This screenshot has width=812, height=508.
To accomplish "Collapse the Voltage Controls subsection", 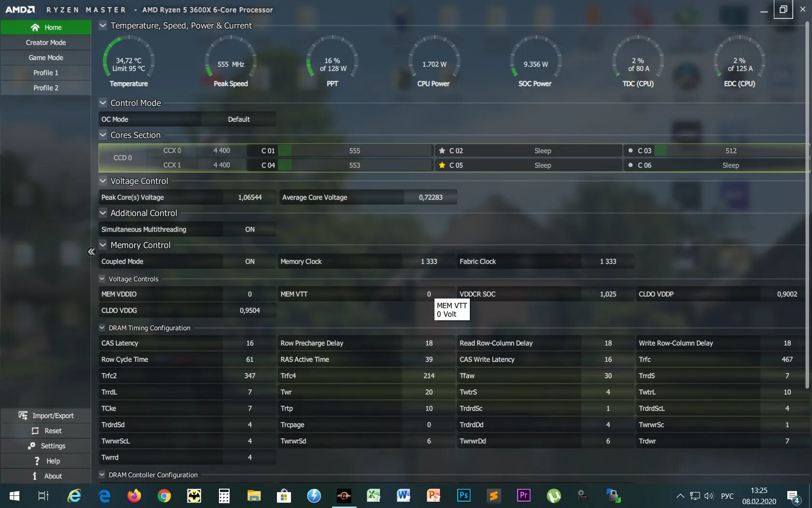I will (x=102, y=279).
